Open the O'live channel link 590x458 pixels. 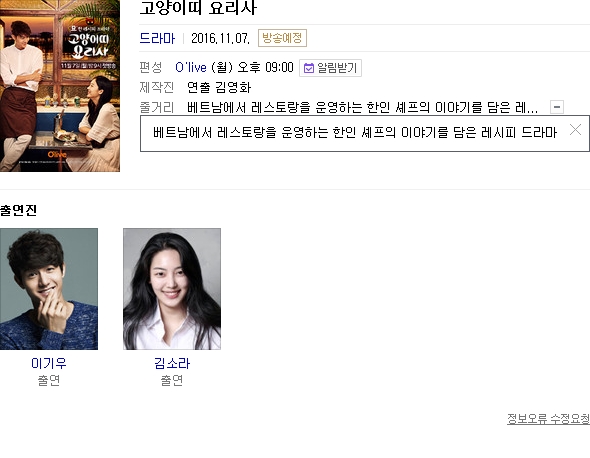[191, 67]
